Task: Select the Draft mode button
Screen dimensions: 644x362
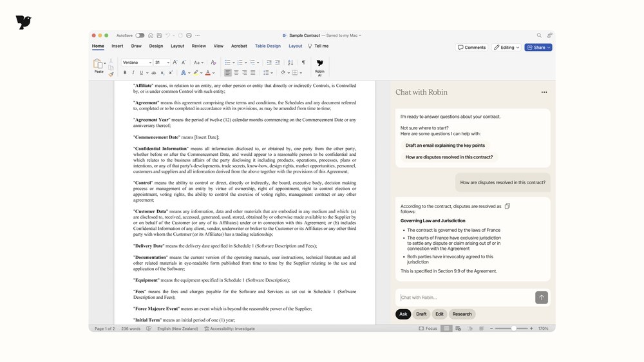Action: tap(421, 314)
